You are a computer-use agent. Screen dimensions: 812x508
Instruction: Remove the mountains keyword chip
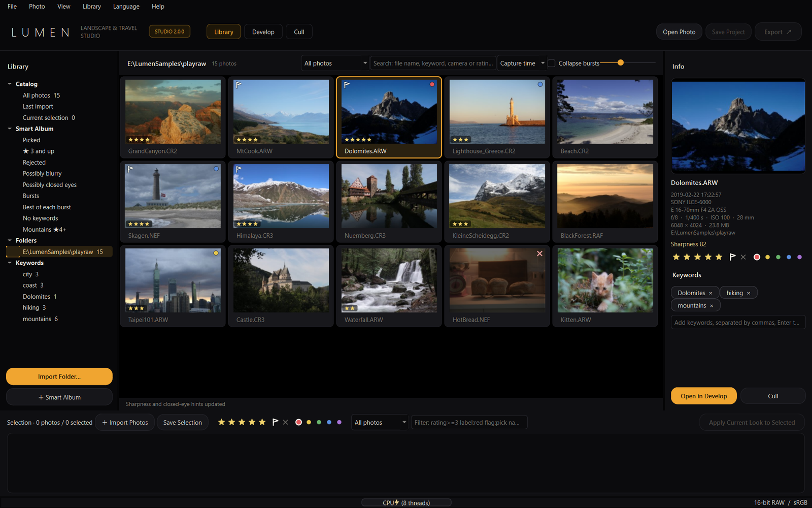point(712,306)
